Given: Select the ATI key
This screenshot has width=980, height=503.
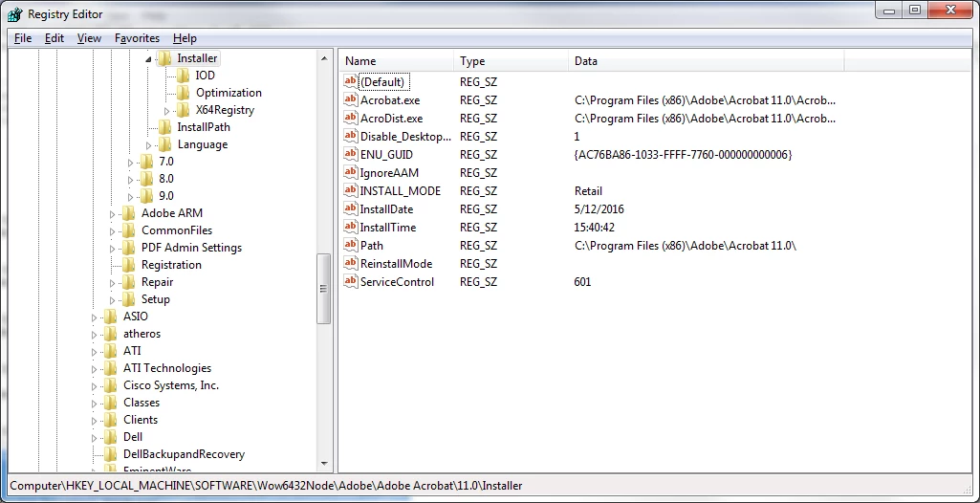Looking at the screenshot, I should pyautogui.click(x=132, y=351).
